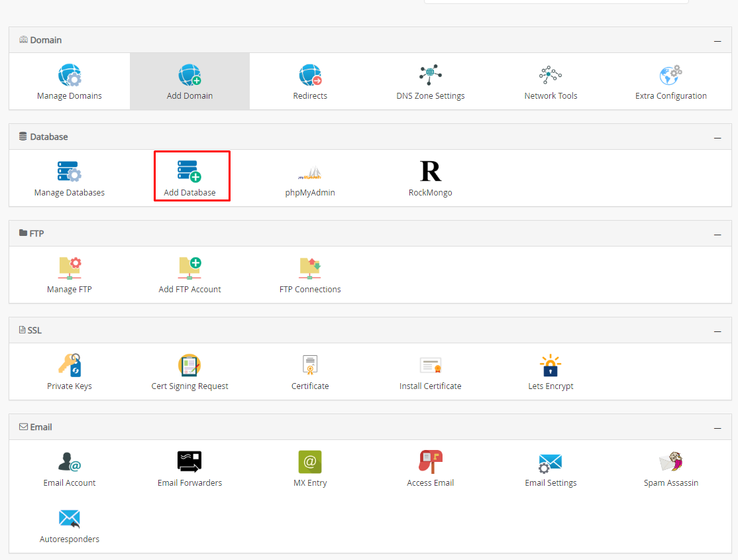Click the Install Certificate icon
Viewport: 738px width, 560px height.
pyautogui.click(x=430, y=365)
